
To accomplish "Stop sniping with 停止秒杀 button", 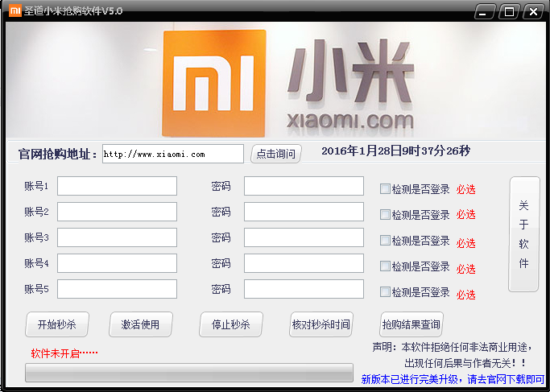I will pos(231,324).
